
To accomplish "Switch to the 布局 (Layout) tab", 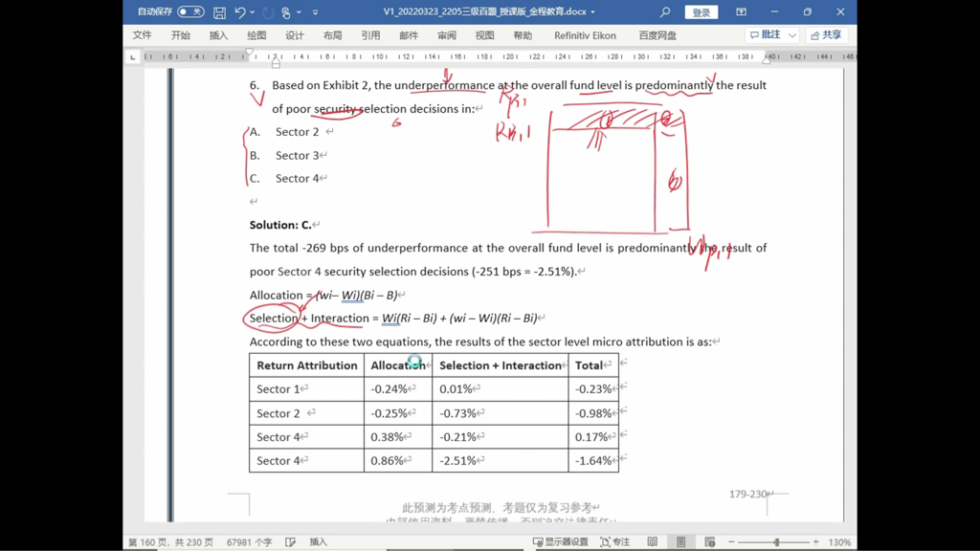I will pyautogui.click(x=332, y=35).
